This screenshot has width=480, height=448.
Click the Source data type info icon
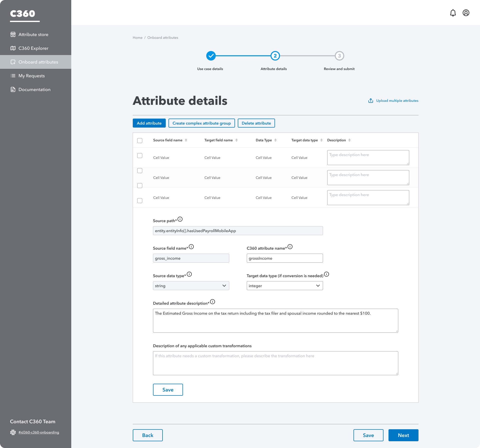(x=189, y=274)
